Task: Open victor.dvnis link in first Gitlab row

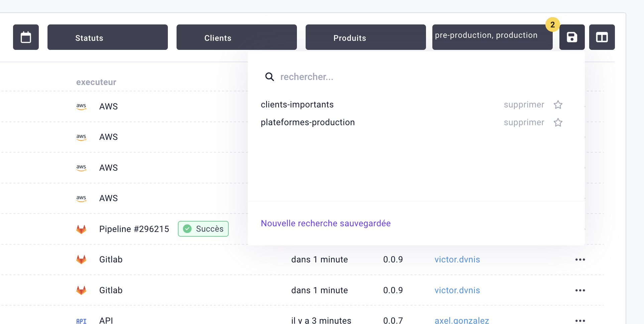Action: [457, 259]
